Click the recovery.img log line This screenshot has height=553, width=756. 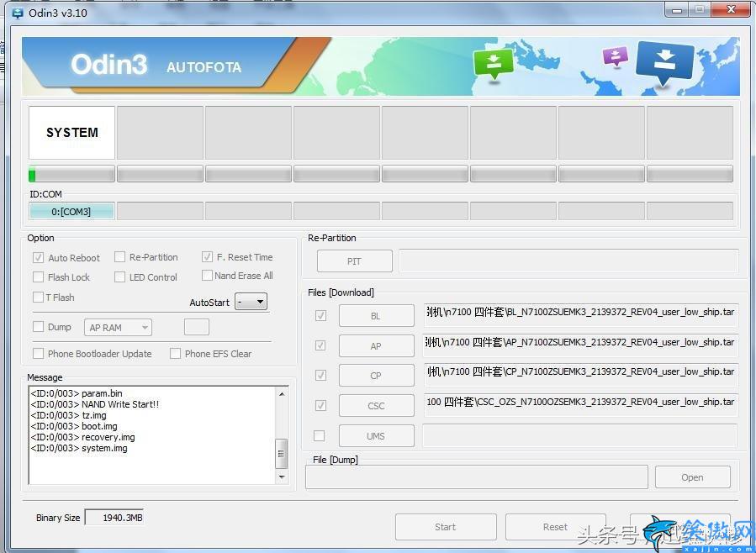[x=83, y=437]
